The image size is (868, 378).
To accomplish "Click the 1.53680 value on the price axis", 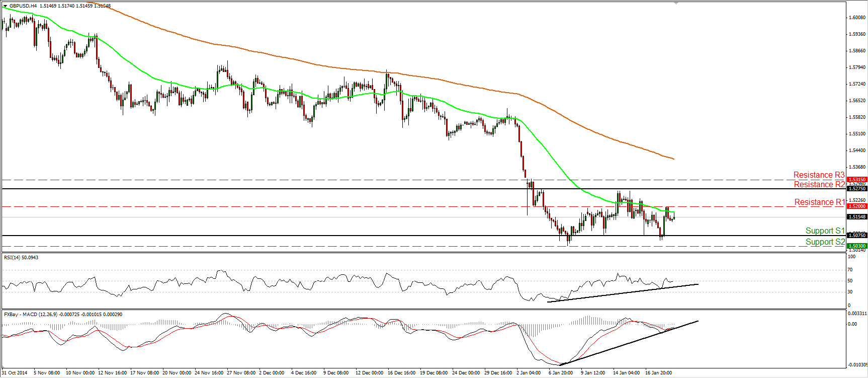I will [x=857, y=167].
